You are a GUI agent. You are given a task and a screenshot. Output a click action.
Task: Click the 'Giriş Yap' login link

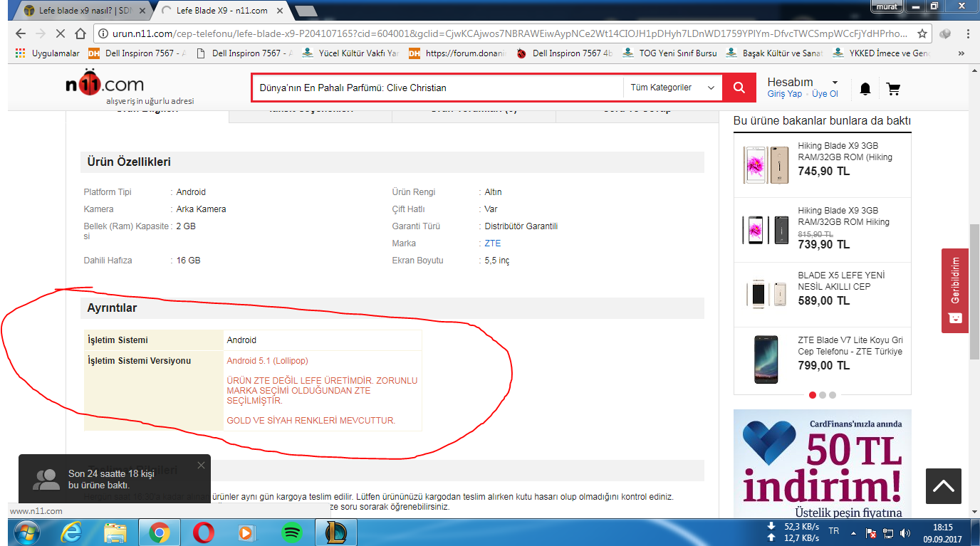(x=785, y=94)
